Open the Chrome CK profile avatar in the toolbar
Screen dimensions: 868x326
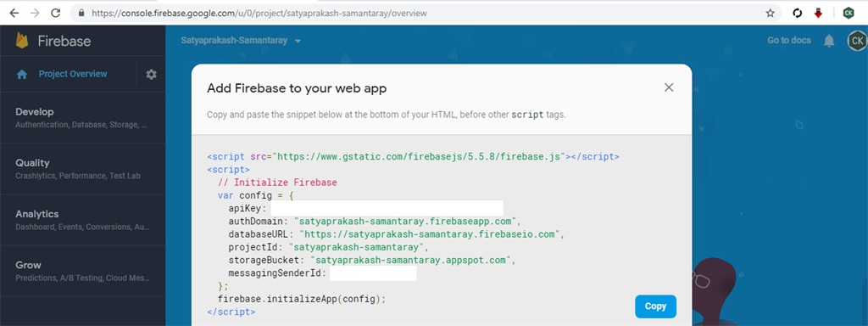point(848,13)
